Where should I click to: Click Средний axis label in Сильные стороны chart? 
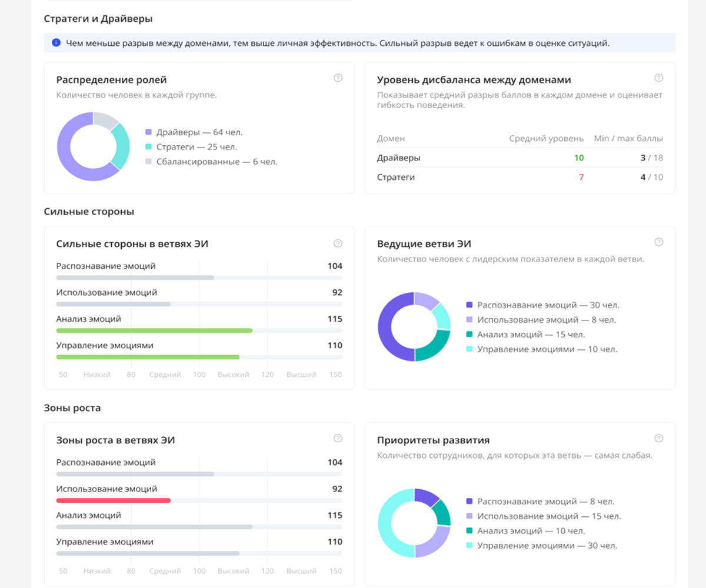[x=165, y=375]
